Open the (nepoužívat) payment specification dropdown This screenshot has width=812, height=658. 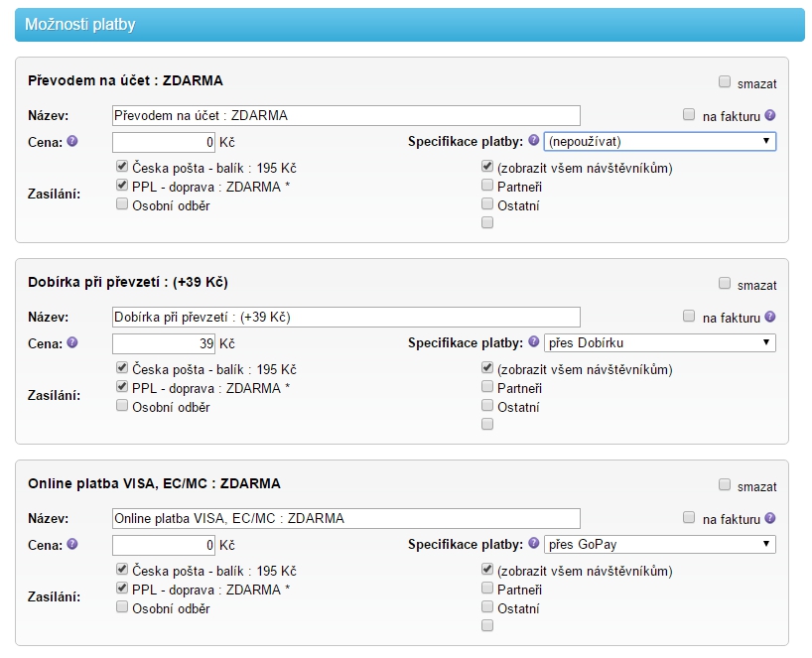(660, 142)
